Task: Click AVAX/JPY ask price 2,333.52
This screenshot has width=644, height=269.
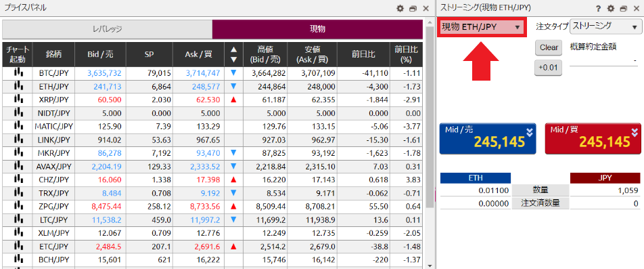Action: [x=205, y=166]
